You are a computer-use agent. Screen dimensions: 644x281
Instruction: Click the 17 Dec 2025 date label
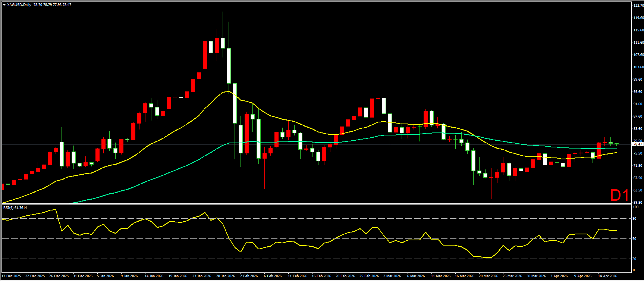pos(11,276)
